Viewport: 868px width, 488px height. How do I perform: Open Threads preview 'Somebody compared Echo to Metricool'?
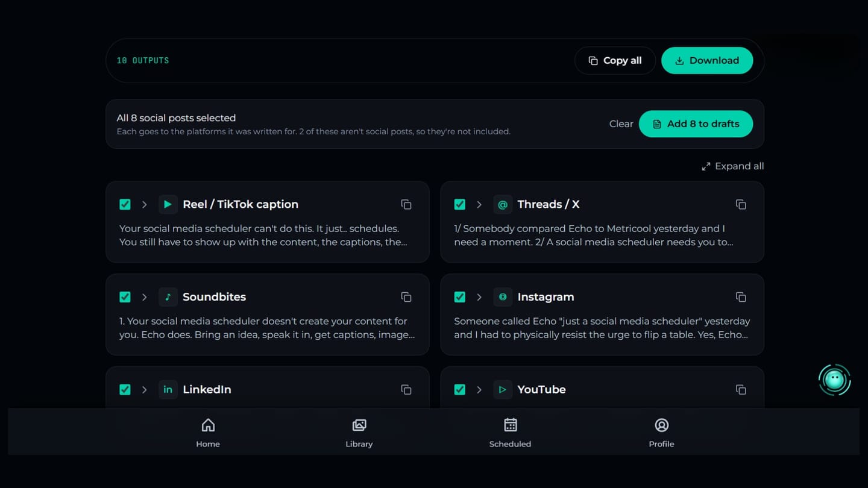pos(593,236)
